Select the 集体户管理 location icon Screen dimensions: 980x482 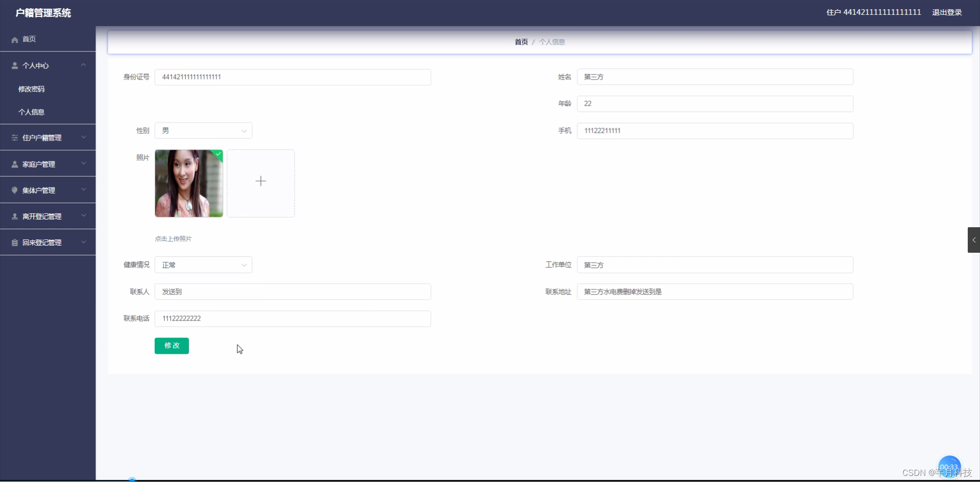tap(14, 190)
